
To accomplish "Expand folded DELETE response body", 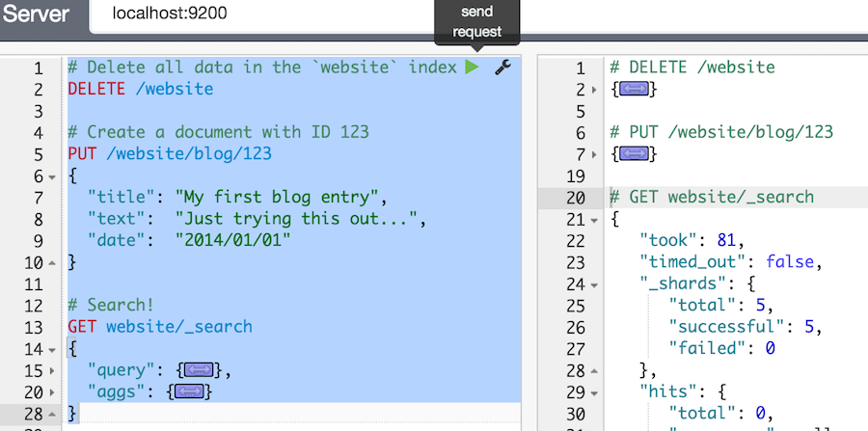I will pyautogui.click(x=634, y=89).
